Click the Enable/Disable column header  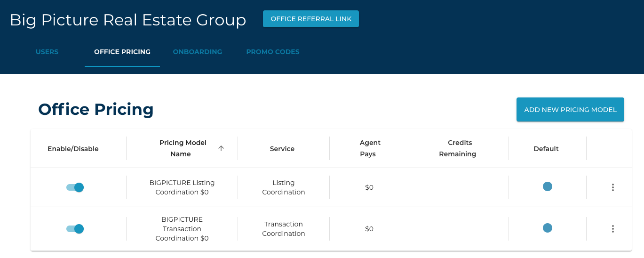(73, 149)
